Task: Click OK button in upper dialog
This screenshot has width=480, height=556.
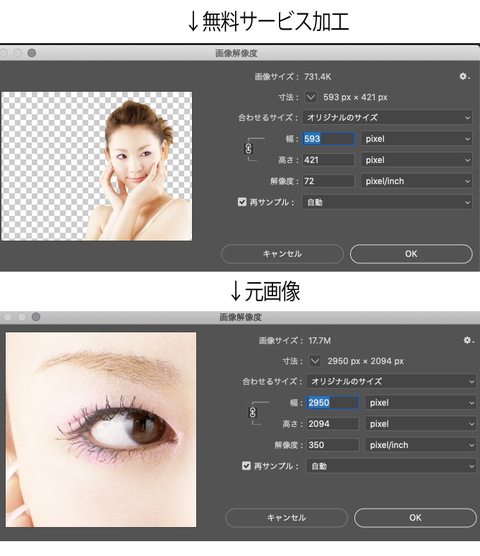Action: [411, 254]
